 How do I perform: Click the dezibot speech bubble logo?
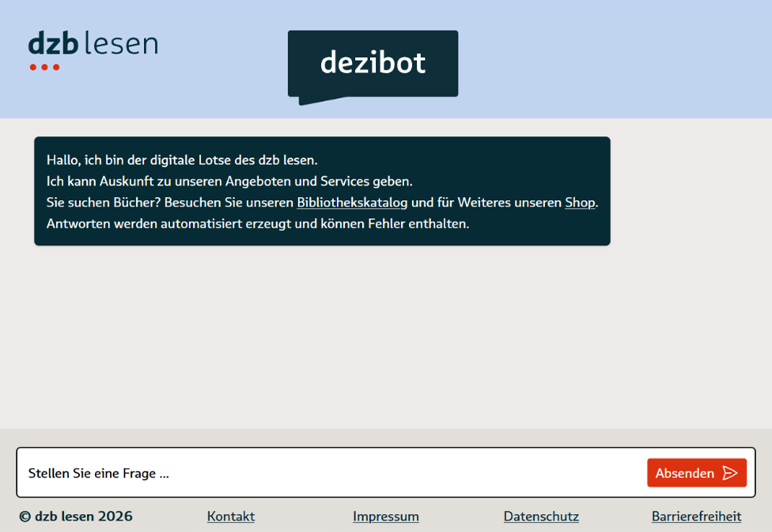373,67
